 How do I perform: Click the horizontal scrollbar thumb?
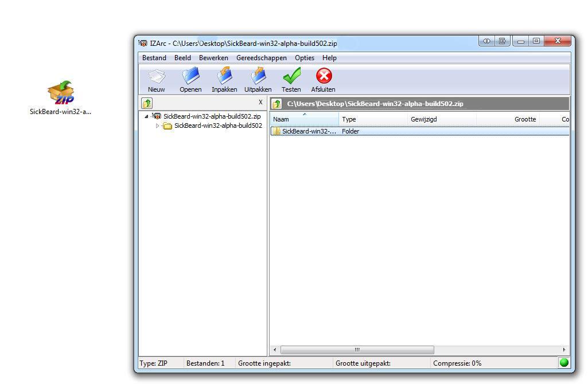357,350
